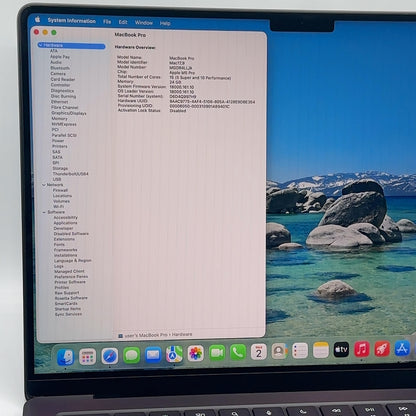Screen dimensions: 416x416
Task: Open the Apple menu
Action: point(37,19)
